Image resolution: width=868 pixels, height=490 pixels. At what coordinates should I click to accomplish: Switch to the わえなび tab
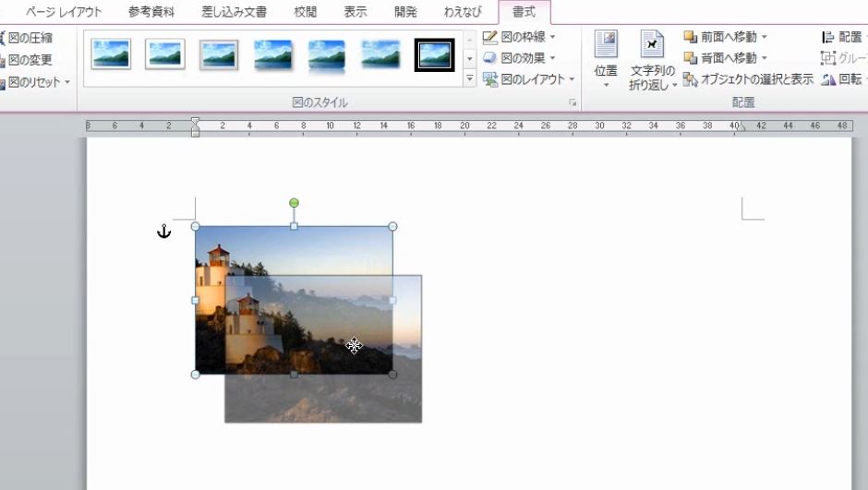463,12
